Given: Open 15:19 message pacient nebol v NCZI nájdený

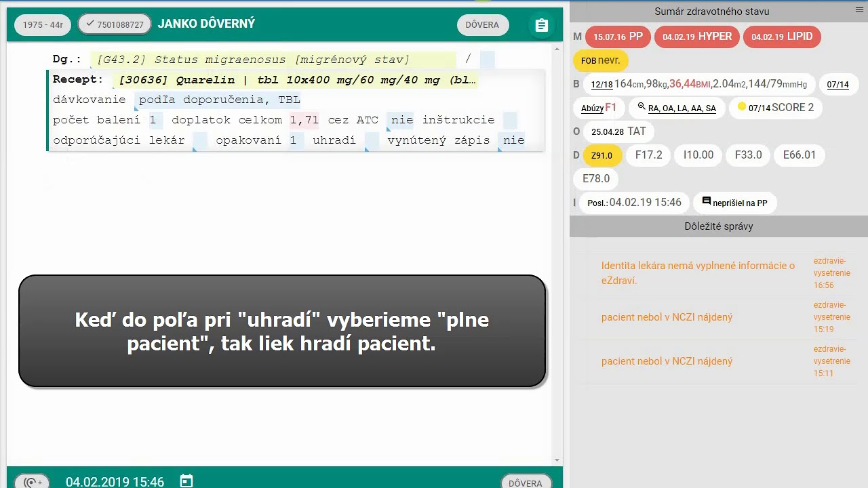Looking at the screenshot, I should (x=667, y=317).
